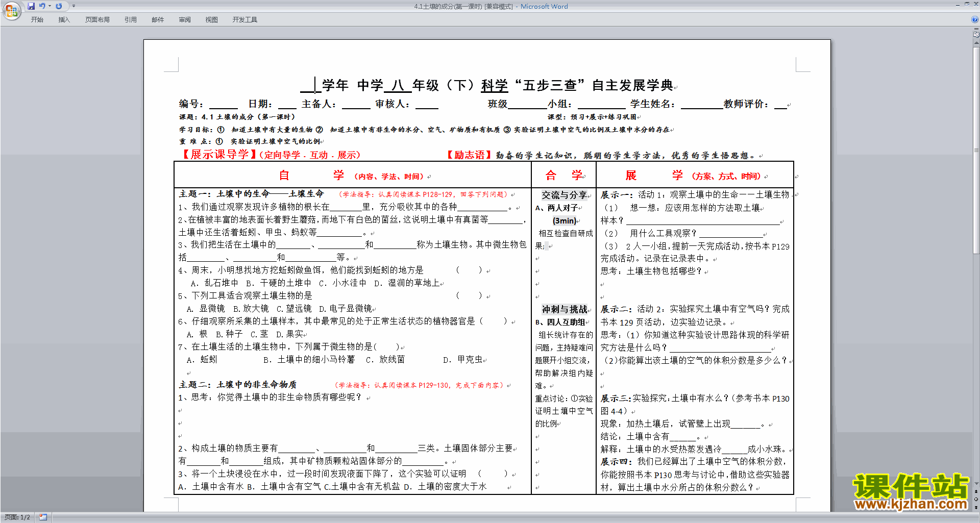Click the 重难点 line
The height and width of the screenshot is (523, 980).
click(250, 141)
